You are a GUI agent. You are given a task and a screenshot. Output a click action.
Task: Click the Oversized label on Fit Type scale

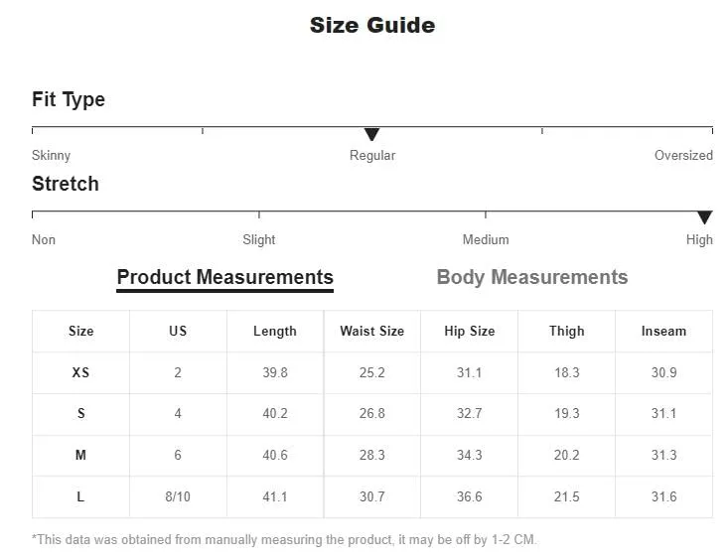pyautogui.click(x=683, y=155)
